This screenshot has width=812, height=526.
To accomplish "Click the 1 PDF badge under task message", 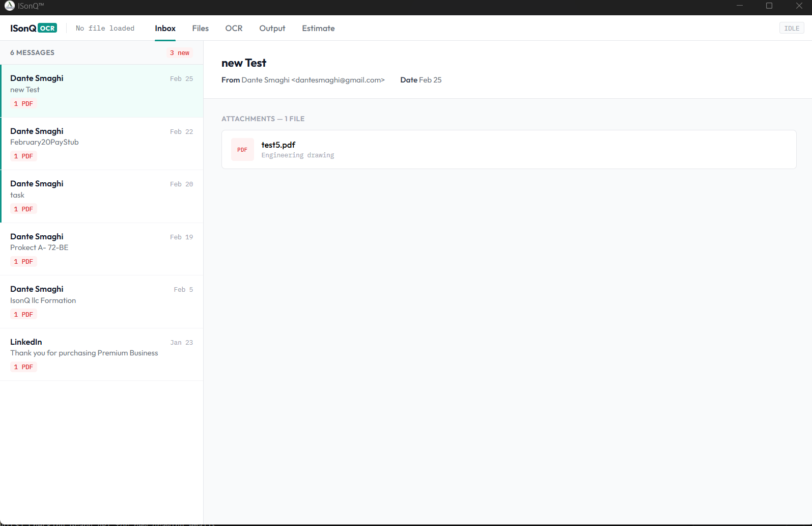I will (23, 209).
